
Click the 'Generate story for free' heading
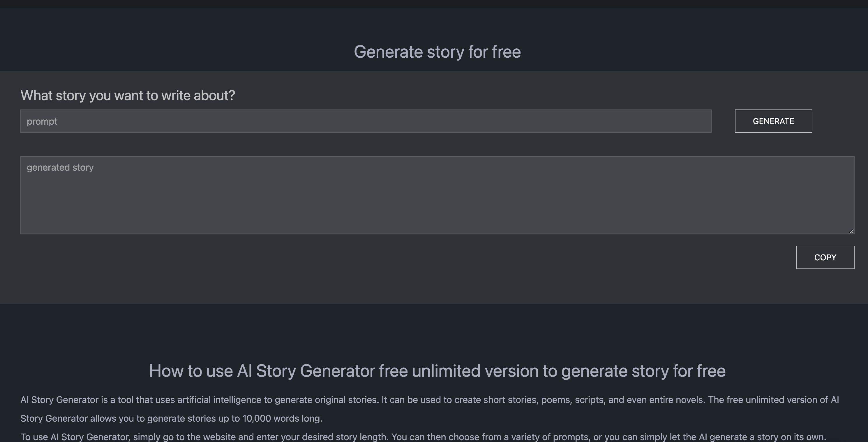click(x=437, y=52)
